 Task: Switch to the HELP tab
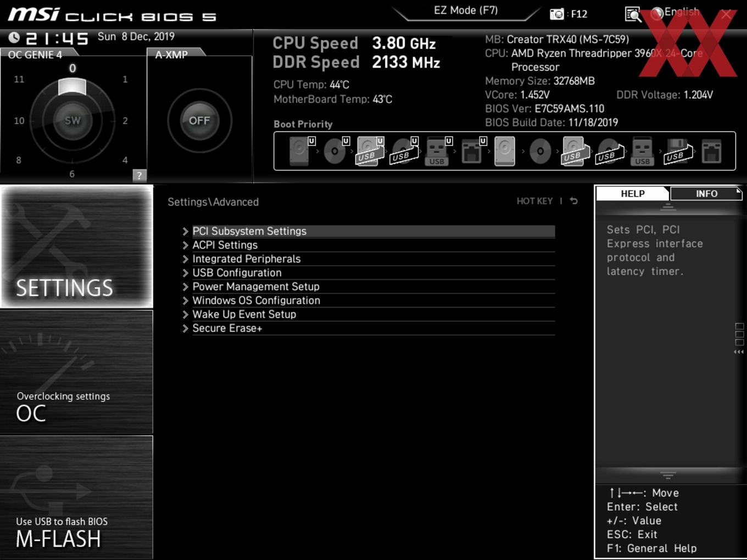coord(633,193)
